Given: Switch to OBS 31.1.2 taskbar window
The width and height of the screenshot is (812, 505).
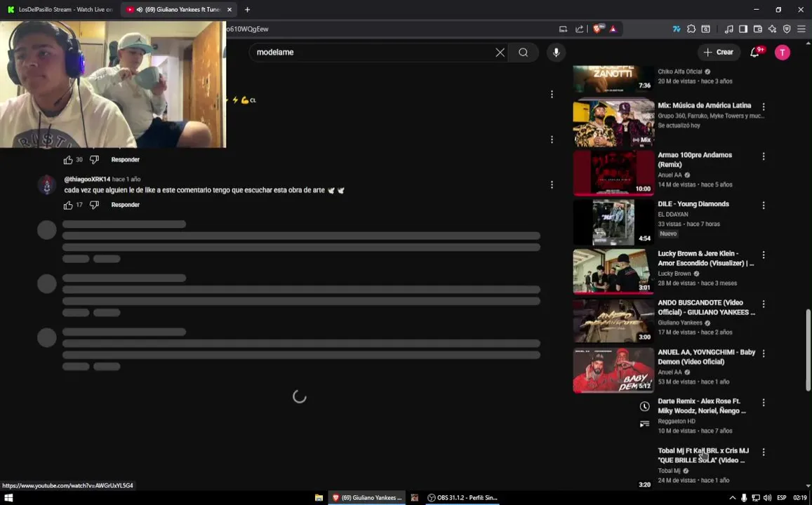Looking at the screenshot, I should (462, 498).
